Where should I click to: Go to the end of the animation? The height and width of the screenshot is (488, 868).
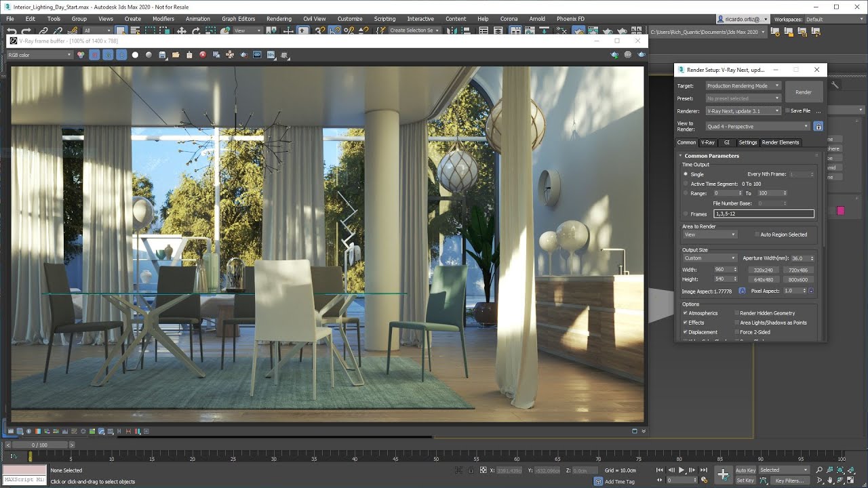click(704, 470)
